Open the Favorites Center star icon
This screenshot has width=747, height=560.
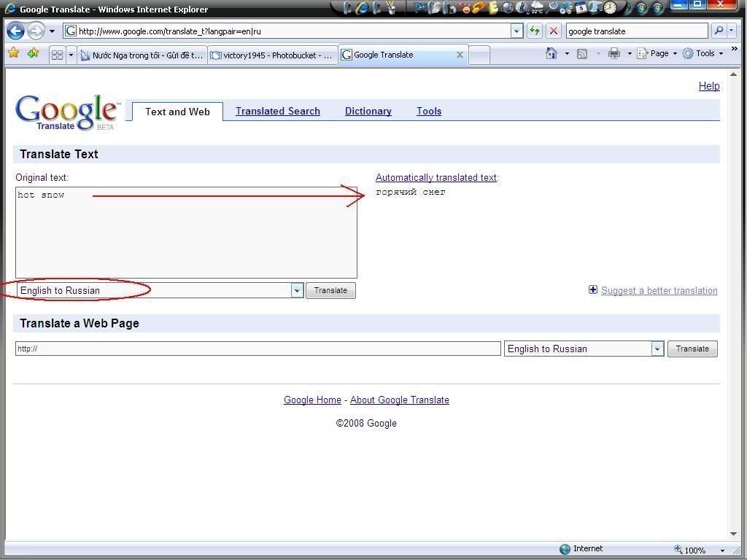pos(13,54)
